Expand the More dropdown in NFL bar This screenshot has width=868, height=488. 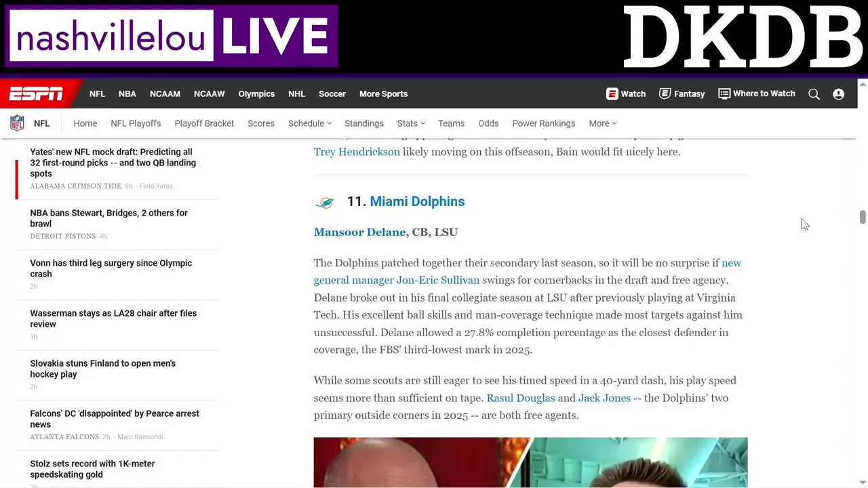(603, 123)
